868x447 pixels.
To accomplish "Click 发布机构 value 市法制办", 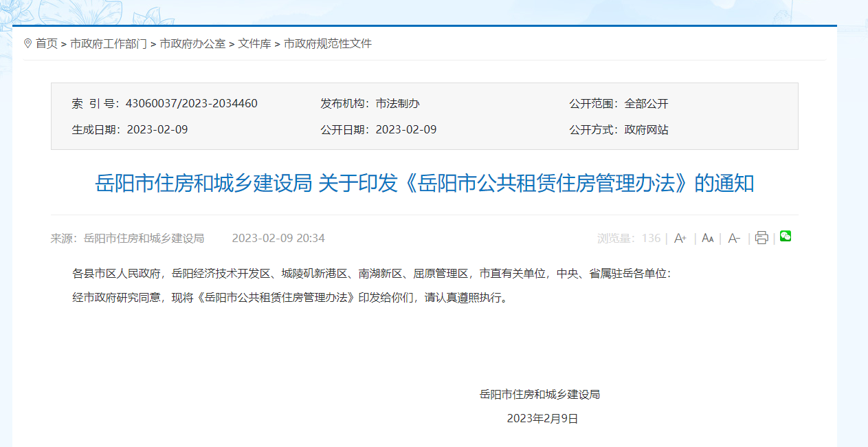I will [x=397, y=104].
